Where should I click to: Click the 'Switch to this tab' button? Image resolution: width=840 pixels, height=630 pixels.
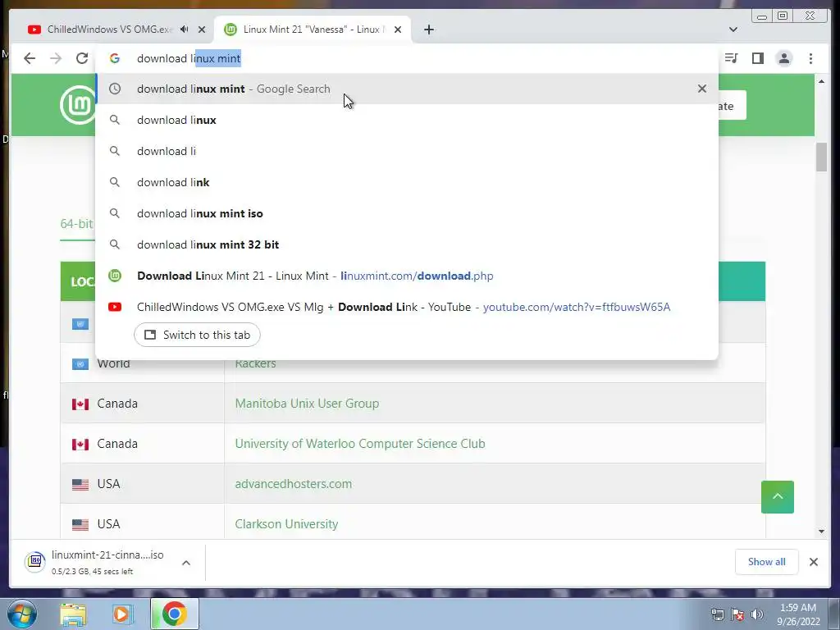(197, 335)
